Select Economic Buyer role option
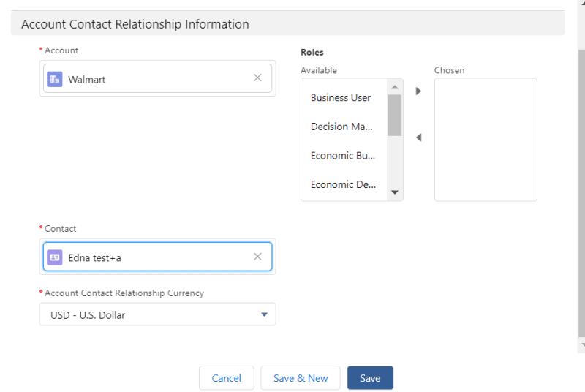 pyautogui.click(x=343, y=155)
